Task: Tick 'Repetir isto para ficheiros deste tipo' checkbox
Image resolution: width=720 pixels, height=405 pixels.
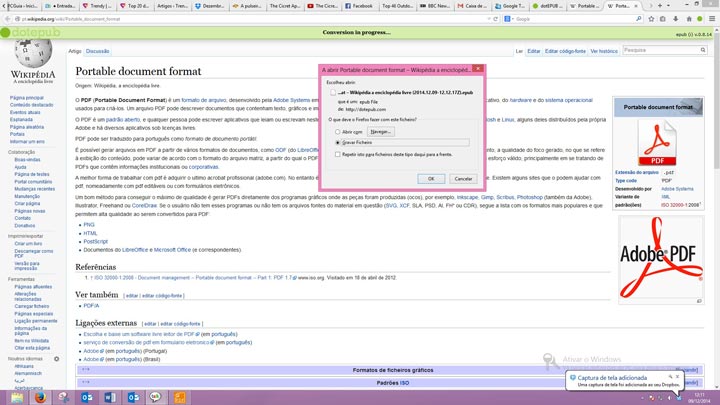Action: (338, 155)
